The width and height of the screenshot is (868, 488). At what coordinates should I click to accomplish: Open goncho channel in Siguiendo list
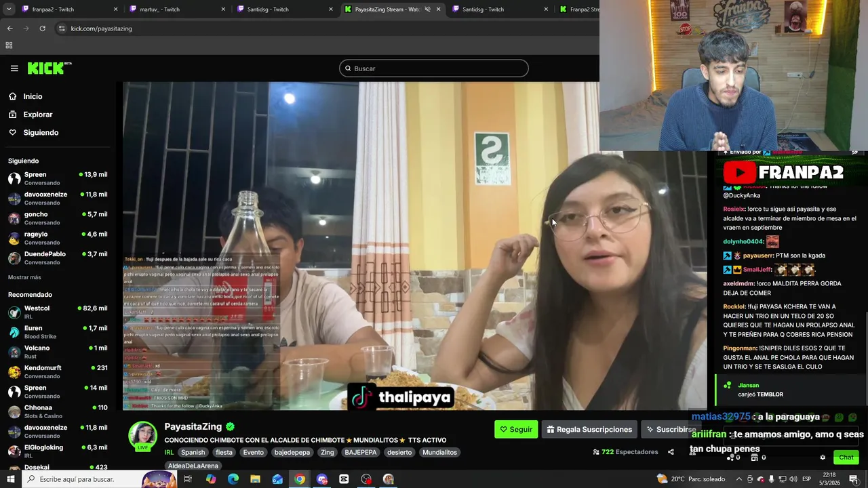pyautogui.click(x=58, y=218)
